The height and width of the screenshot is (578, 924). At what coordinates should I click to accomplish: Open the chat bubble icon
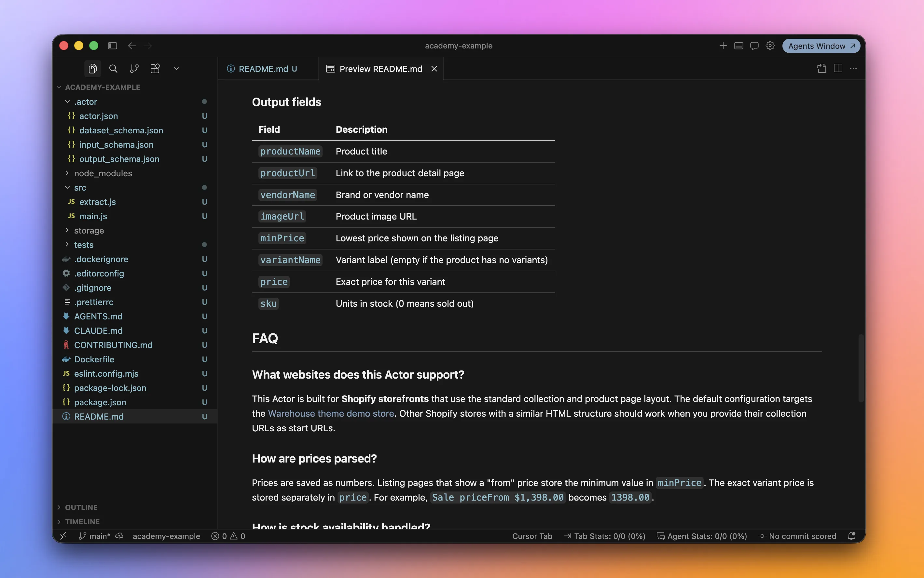point(754,46)
